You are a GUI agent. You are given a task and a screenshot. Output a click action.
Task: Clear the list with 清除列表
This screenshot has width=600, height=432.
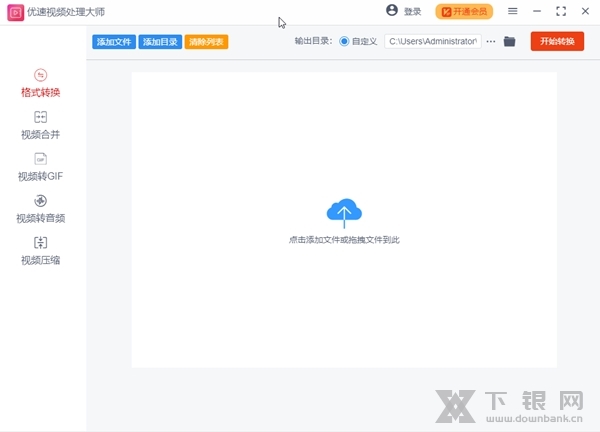coord(206,42)
